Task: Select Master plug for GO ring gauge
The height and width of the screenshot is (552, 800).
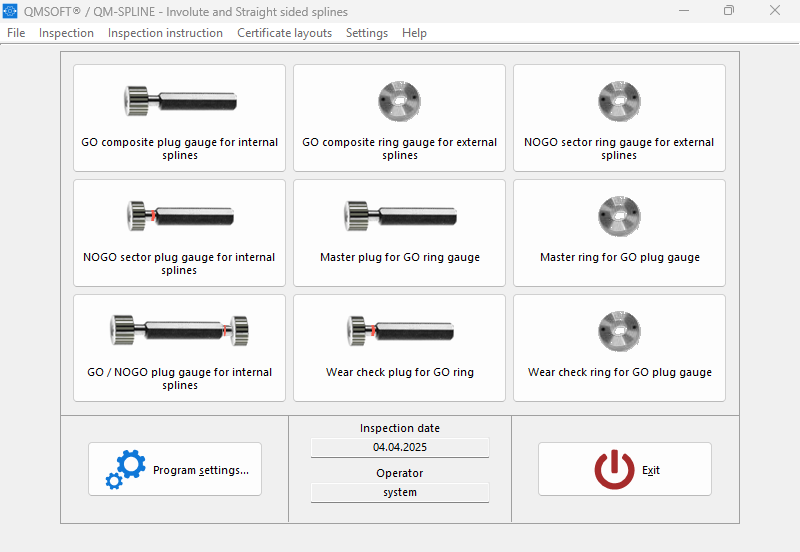Action: (x=399, y=233)
